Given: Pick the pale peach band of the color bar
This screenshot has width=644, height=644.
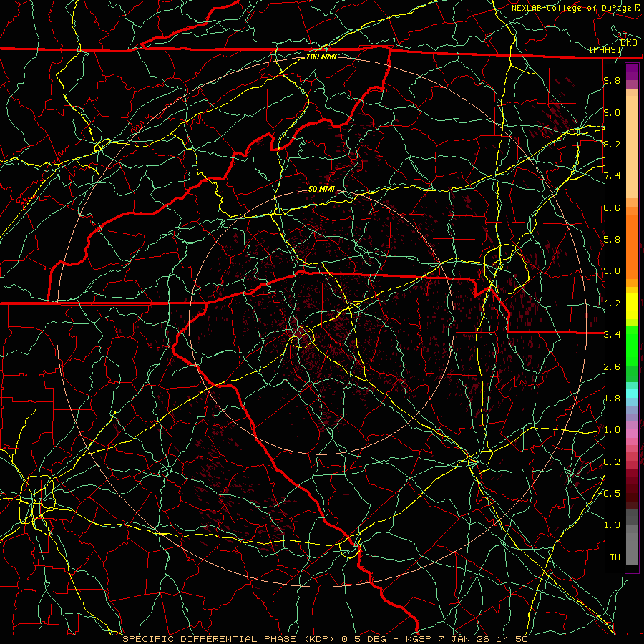Looking at the screenshot, I should 632,148.
